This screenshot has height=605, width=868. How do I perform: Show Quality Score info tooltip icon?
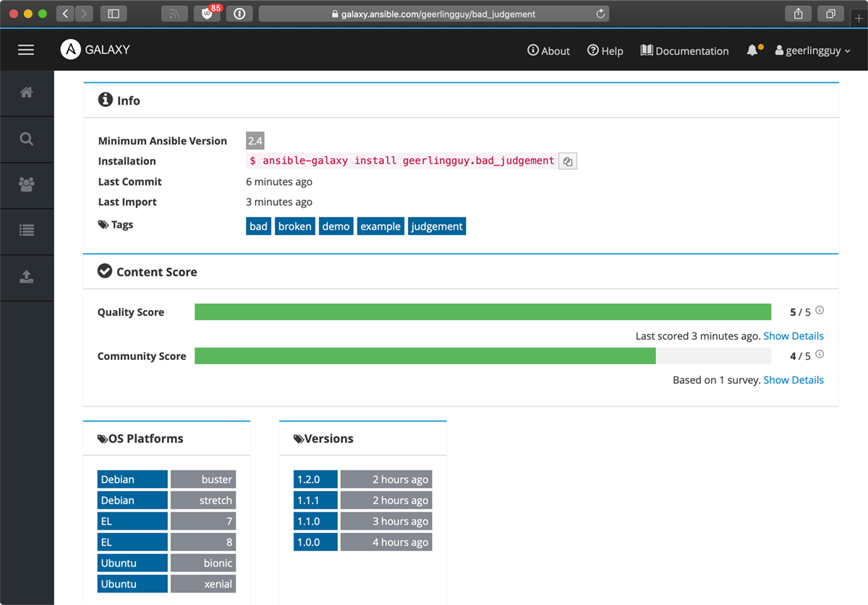[820, 311]
